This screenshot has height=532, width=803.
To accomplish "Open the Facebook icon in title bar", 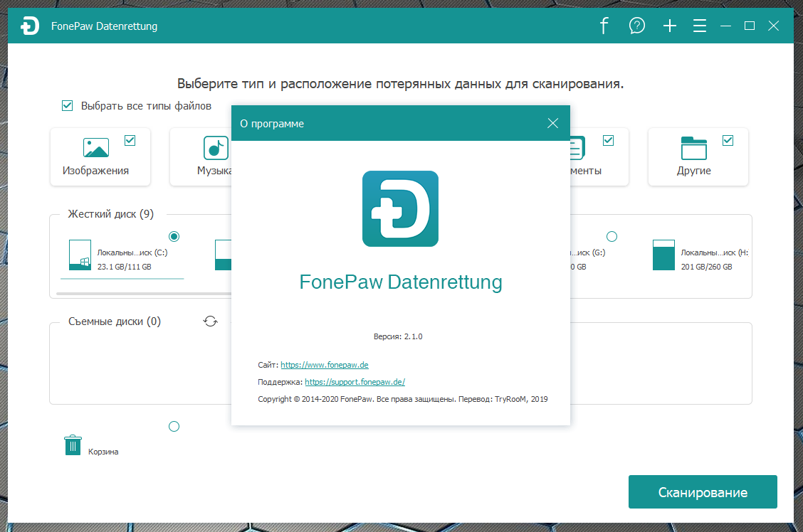I will (604, 26).
